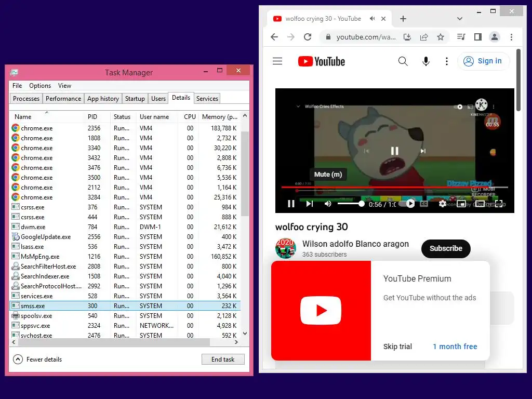
Task: Switch to Startup tab
Action: click(x=135, y=98)
